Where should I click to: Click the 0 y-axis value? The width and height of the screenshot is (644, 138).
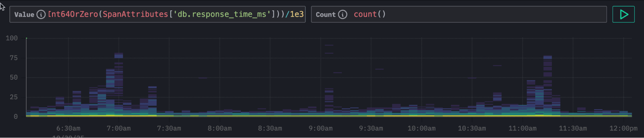click(15, 116)
